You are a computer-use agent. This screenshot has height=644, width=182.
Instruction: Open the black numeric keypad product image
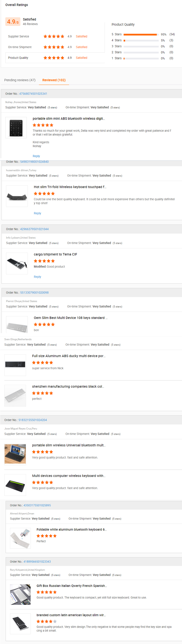16,128
